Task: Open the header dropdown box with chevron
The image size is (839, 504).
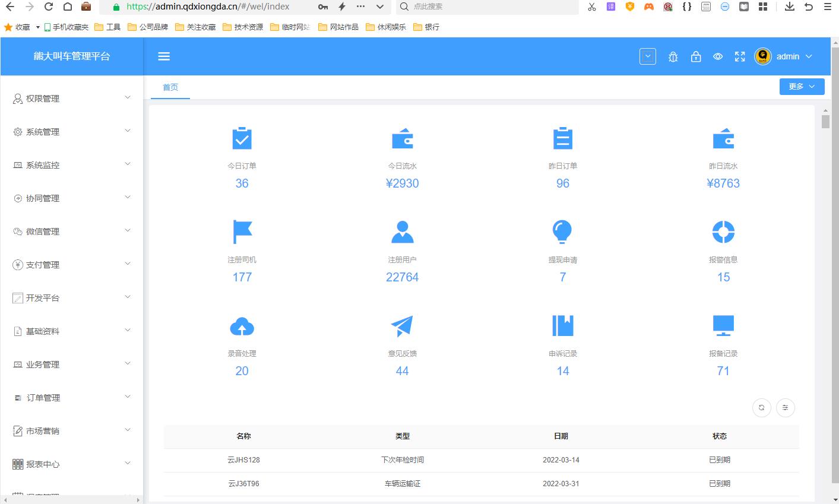Action: pos(648,56)
